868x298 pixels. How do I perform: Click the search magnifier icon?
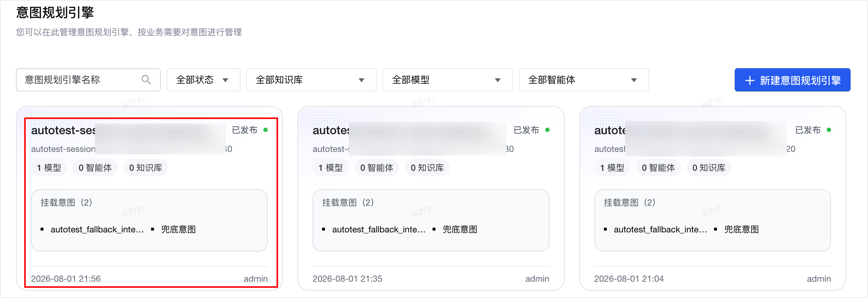(x=146, y=80)
